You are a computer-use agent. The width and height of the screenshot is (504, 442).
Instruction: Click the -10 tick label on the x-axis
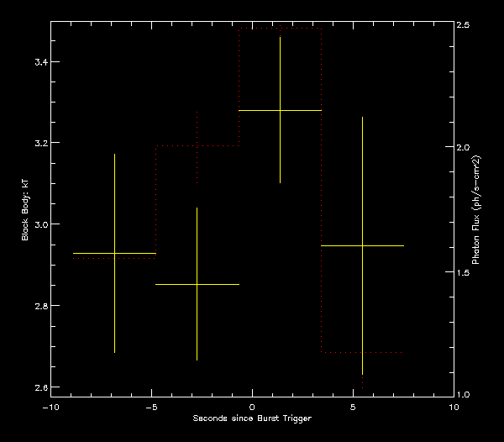pos(50,408)
